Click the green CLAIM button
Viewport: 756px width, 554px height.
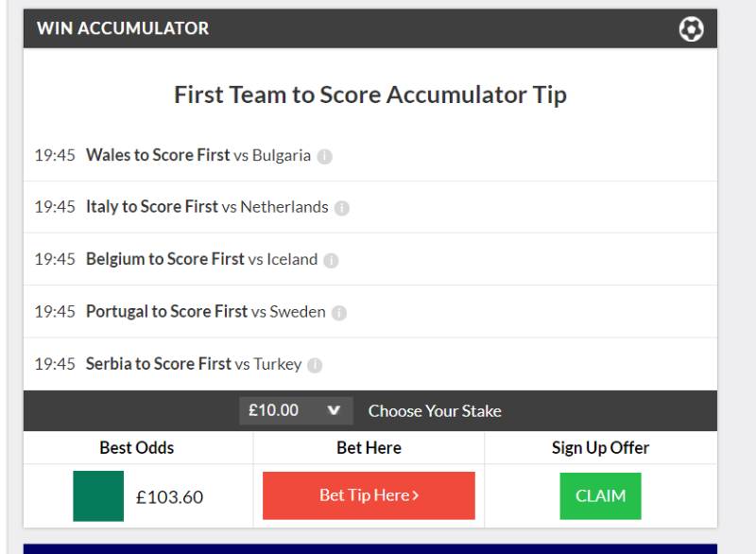tap(599, 495)
